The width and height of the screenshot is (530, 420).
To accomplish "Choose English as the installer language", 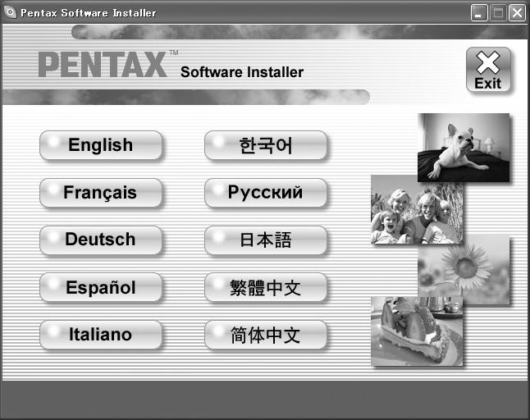I will (x=101, y=145).
